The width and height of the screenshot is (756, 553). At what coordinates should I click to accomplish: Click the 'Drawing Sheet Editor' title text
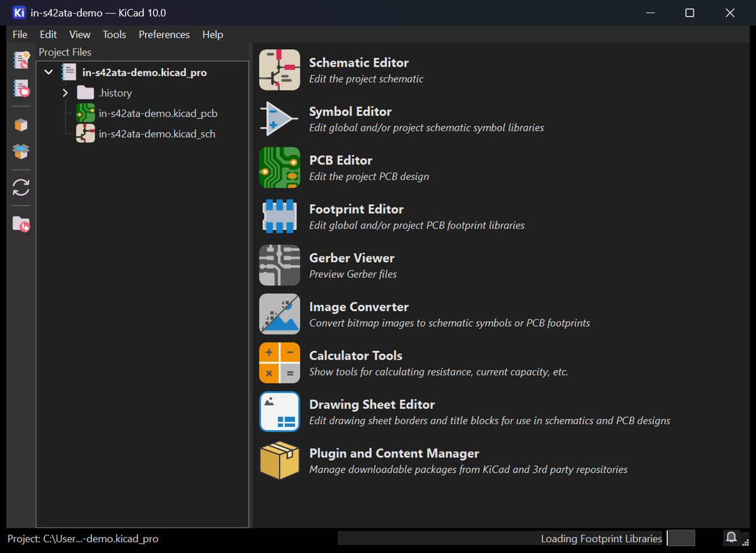tap(372, 404)
